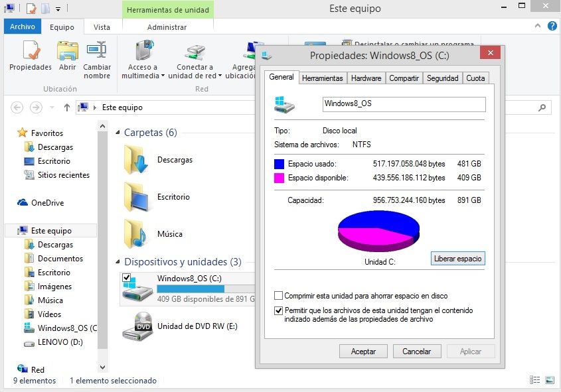Image resolution: width=561 pixels, height=392 pixels.
Task: Click Conectar a unidad de red icon
Action: (195, 52)
